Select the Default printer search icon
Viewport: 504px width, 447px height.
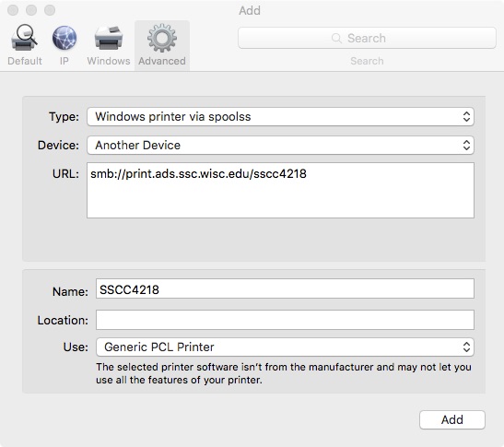[25, 38]
